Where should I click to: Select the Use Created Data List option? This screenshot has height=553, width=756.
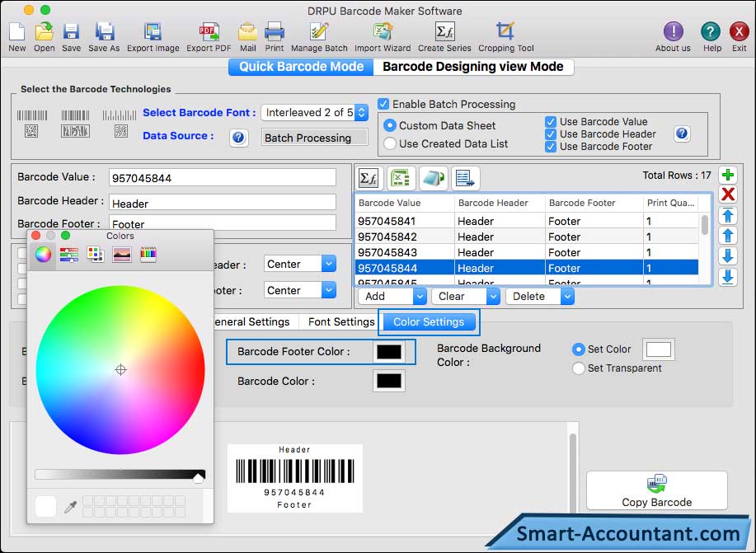(x=390, y=143)
